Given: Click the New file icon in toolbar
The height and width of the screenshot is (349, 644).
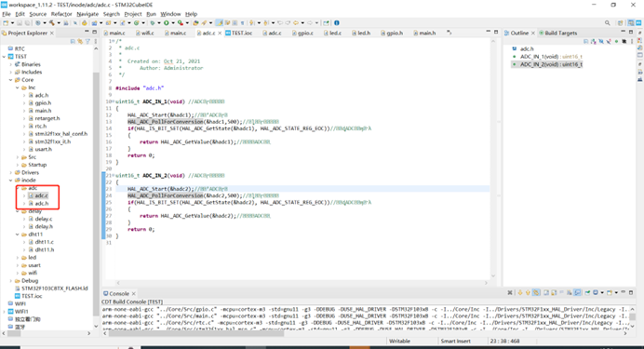Looking at the screenshot, I should (x=5, y=22).
